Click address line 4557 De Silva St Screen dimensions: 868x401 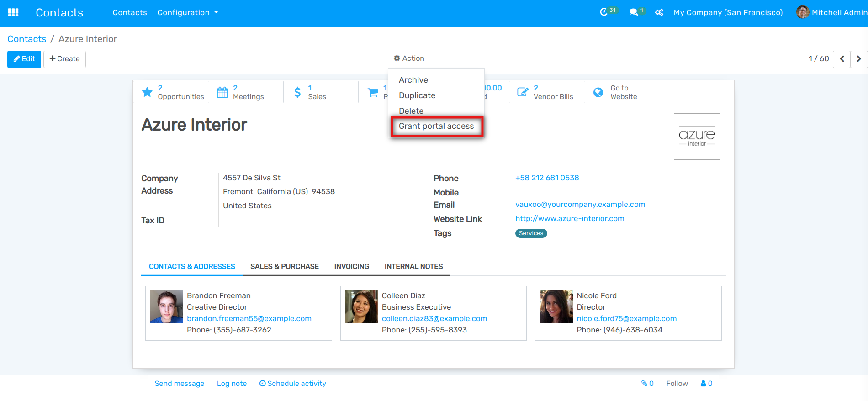click(x=252, y=178)
